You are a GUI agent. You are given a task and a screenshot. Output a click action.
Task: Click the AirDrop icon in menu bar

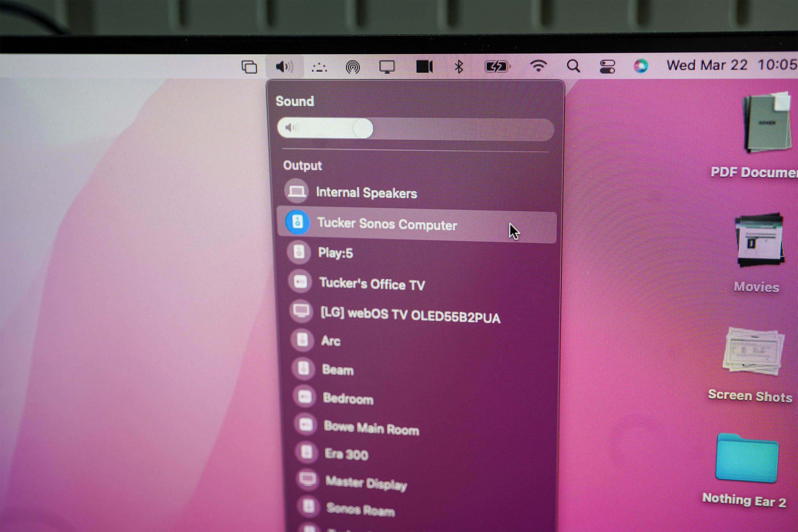[x=353, y=67]
